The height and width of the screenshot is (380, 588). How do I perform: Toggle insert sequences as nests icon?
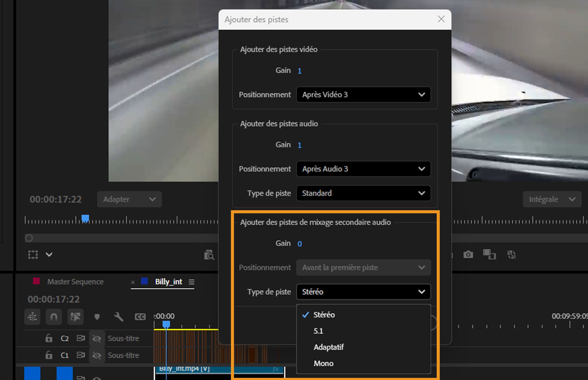pyautogui.click(x=32, y=317)
